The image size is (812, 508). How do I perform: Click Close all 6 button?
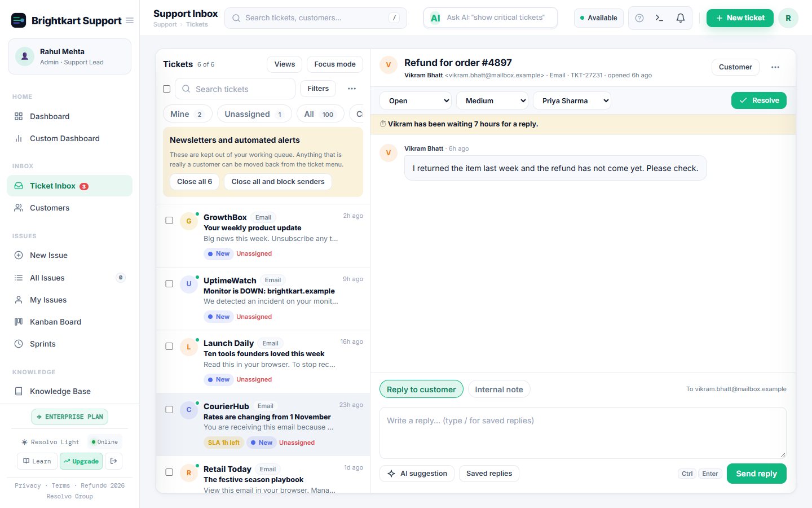[x=195, y=182]
